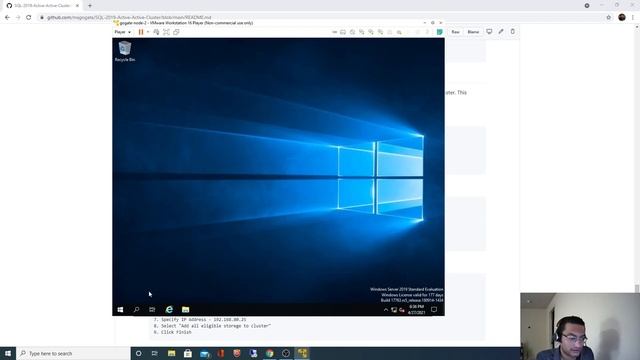Image resolution: width=640 pixels, height=360 pixels.
Task: Click the VM taskbar clock
Action: 416,309
